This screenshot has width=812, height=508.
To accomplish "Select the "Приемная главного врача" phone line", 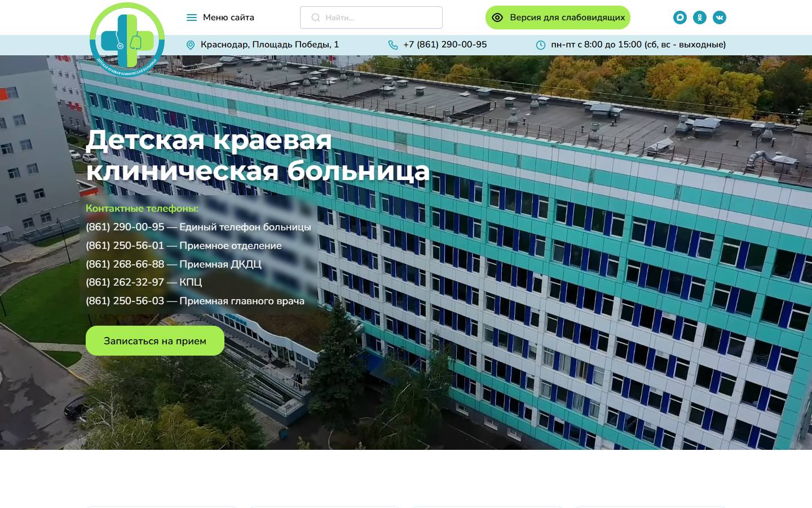I will click(195, 301).
